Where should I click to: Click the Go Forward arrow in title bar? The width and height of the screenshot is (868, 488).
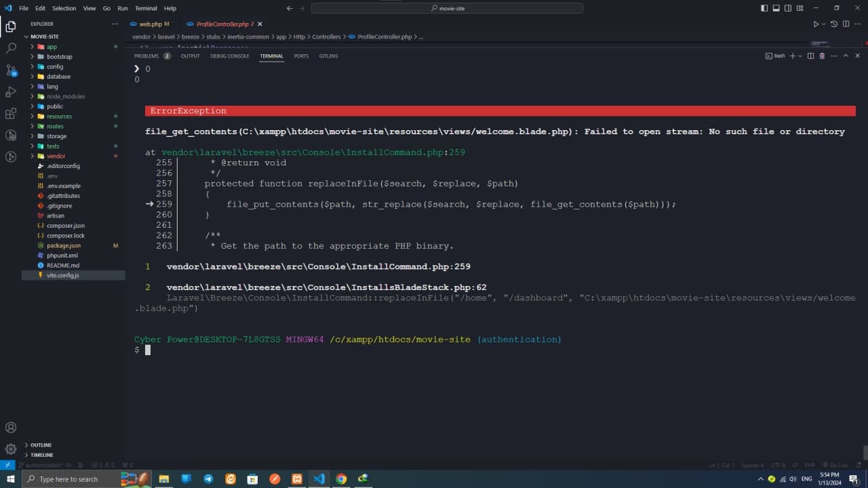(x=302, y=8)
